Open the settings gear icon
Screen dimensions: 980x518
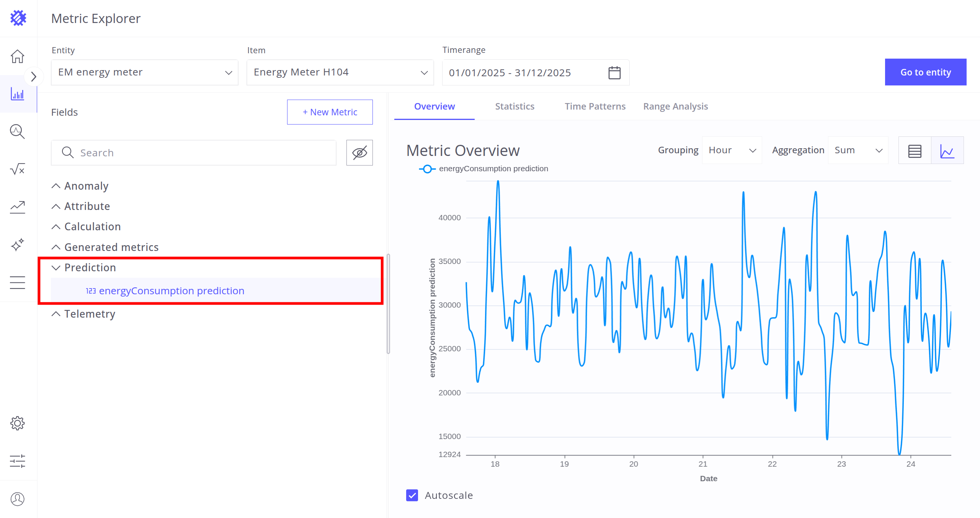pyautogui.click(x=18, y=423)
